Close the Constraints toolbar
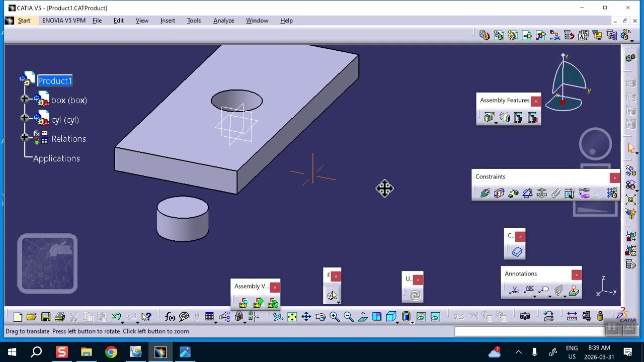Screen dimensions: 644x362 click(614, 178)
